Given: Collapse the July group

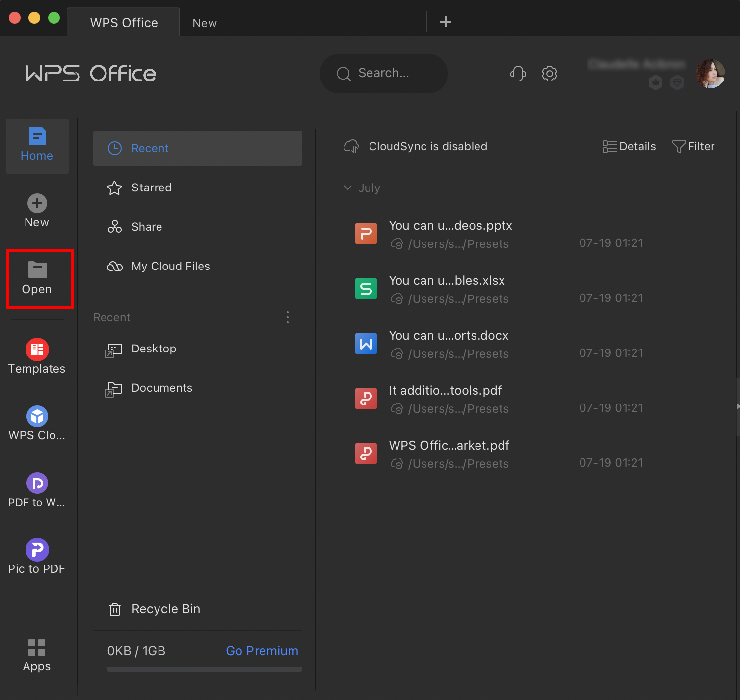Looking at the screenshot, I should 348,188.
